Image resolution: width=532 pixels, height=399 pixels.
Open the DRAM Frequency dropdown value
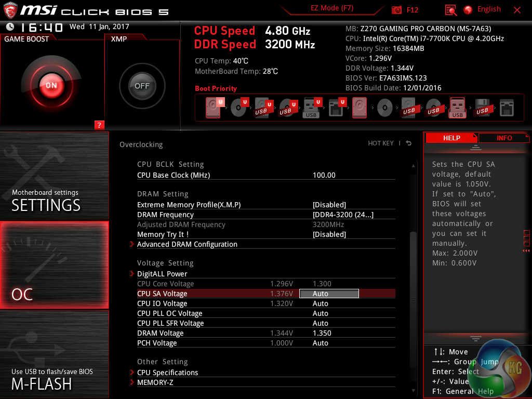click(x=342, y=215)
